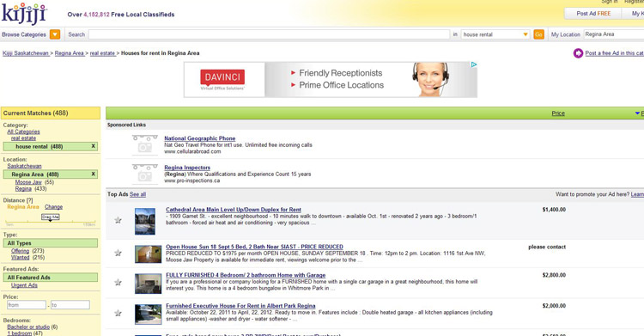Open the Open House 5 Bed ad thumbnail

tap(148, 254)
